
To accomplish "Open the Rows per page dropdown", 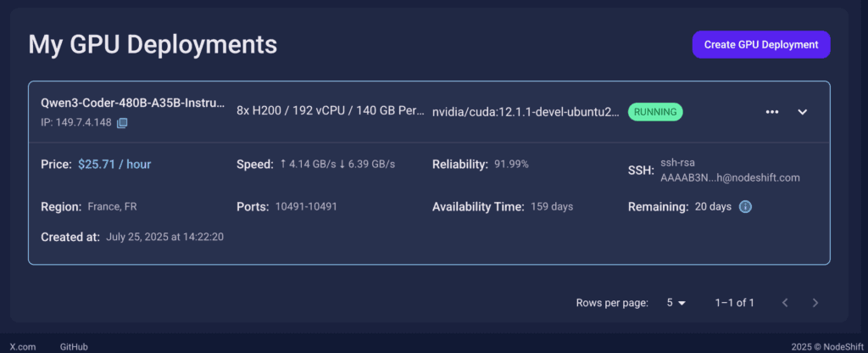I will pos(676,303).
